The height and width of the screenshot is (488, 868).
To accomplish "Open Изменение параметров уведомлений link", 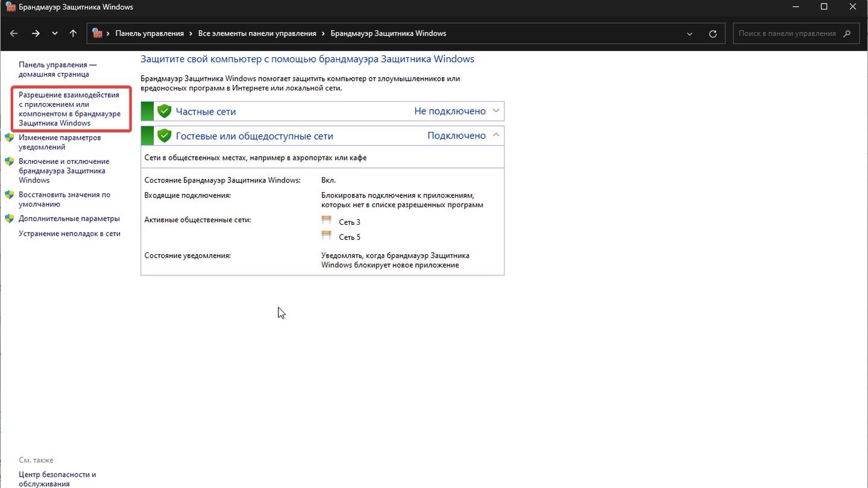I will 60,142.
